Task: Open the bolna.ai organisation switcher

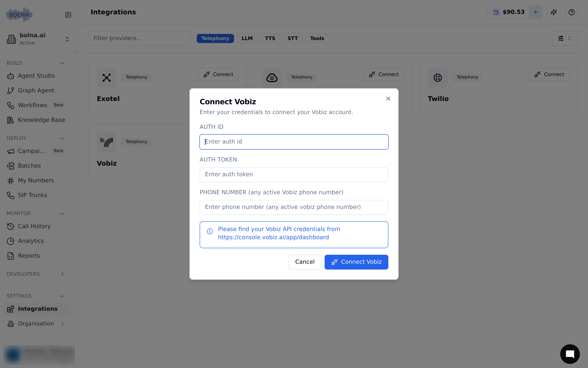Action: tap(38, 39)
